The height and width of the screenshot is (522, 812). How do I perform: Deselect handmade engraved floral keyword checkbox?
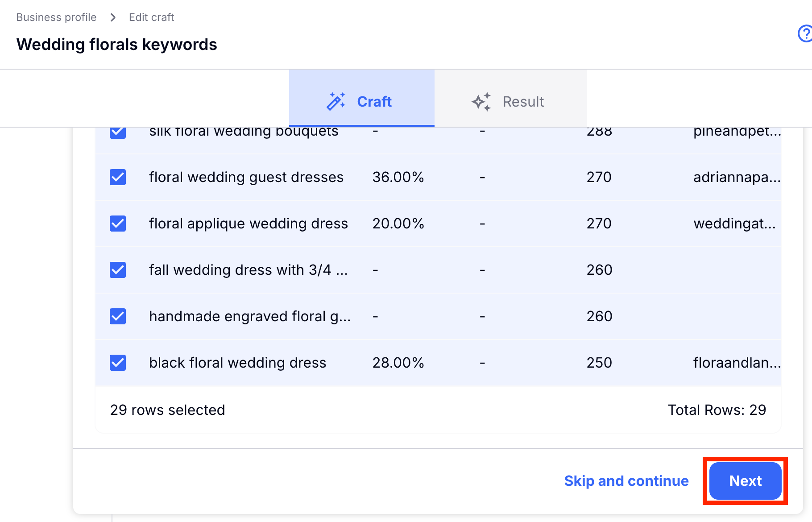click(x=118, y=316)
